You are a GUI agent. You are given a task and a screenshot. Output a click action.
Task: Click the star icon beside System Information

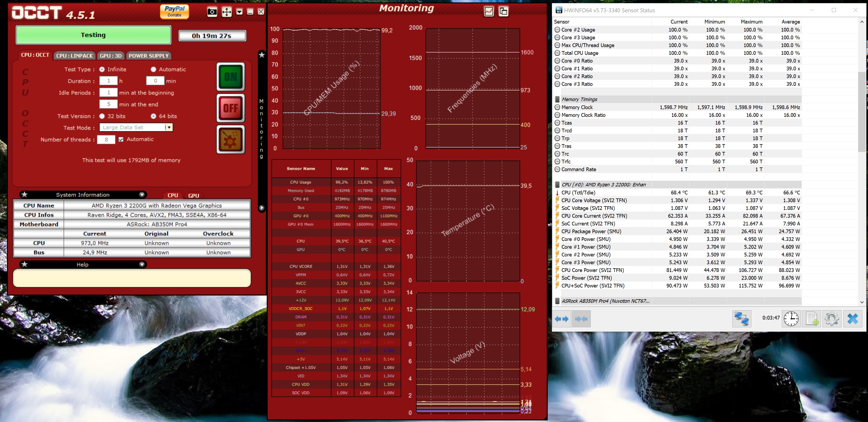(24, 194)
